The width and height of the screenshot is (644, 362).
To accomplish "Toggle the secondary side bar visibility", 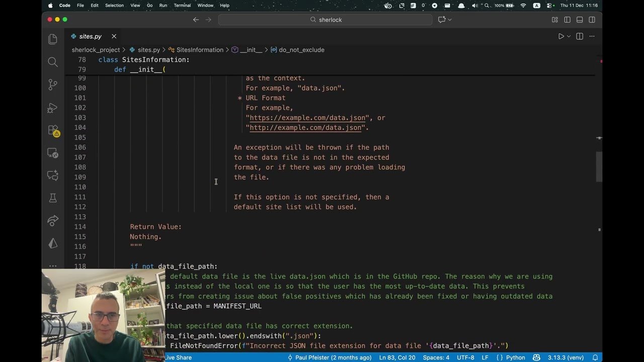I will pos(592,20).
